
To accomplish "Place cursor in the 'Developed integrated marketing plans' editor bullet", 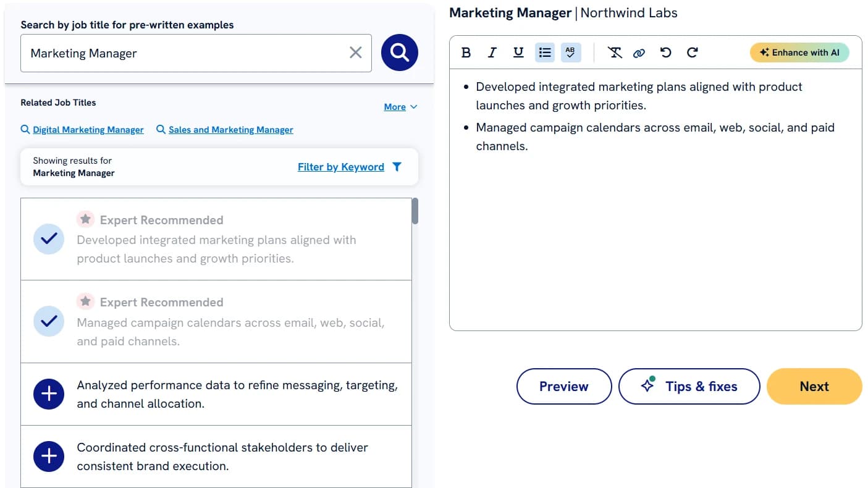I will [x=639, y=96].
